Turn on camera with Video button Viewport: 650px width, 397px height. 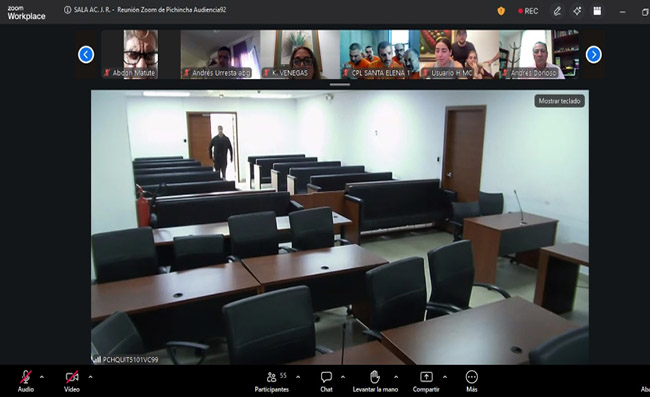72,381
